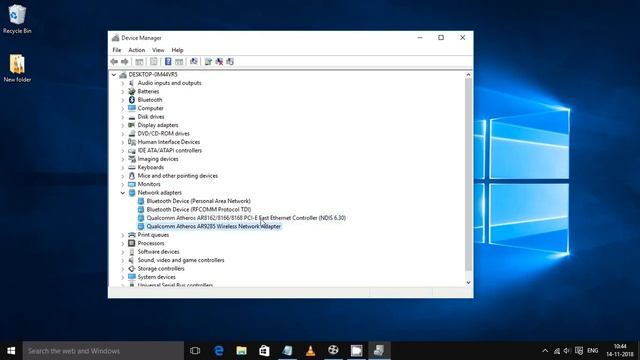Expand the System devices category
Screen dimensions: 640x360
122,277
